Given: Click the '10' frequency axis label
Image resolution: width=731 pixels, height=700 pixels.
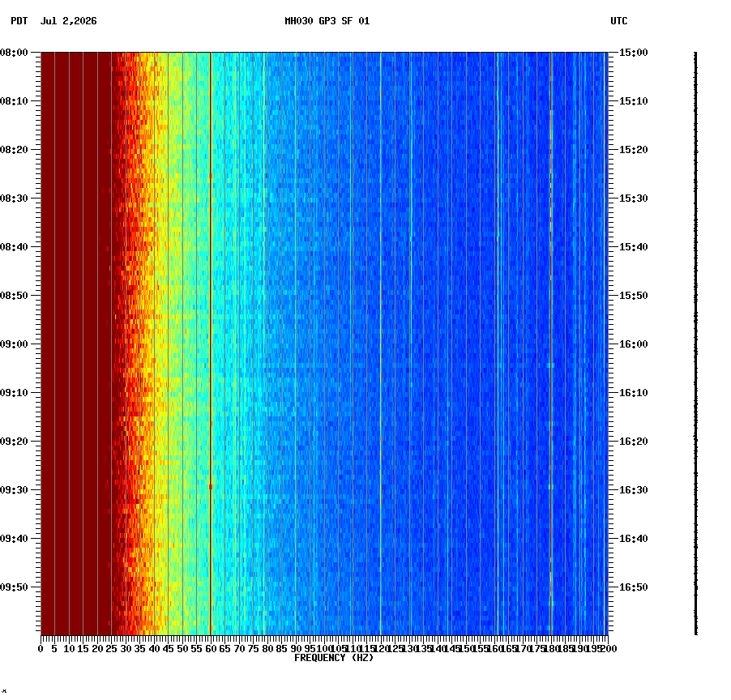Looking at the screenshot, I should 69,649.
